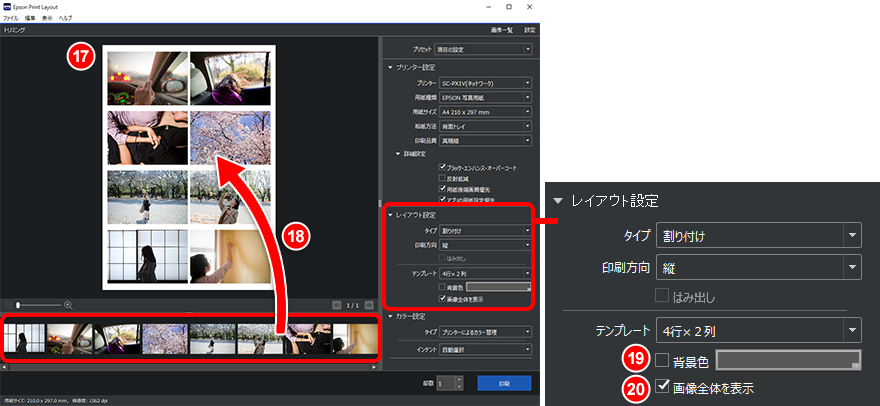The image size is (880, 406).
Task: Collapse the プリンター設定 section
Action: (391, 67)
